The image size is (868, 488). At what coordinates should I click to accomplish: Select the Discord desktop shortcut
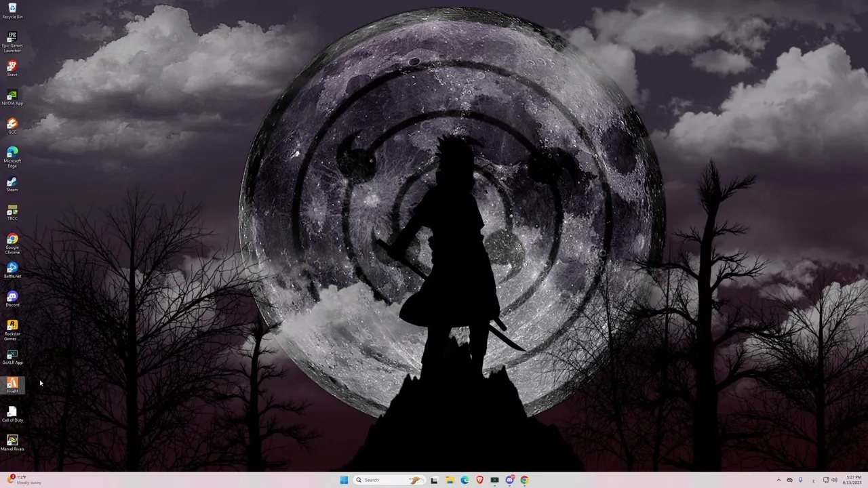12,299
